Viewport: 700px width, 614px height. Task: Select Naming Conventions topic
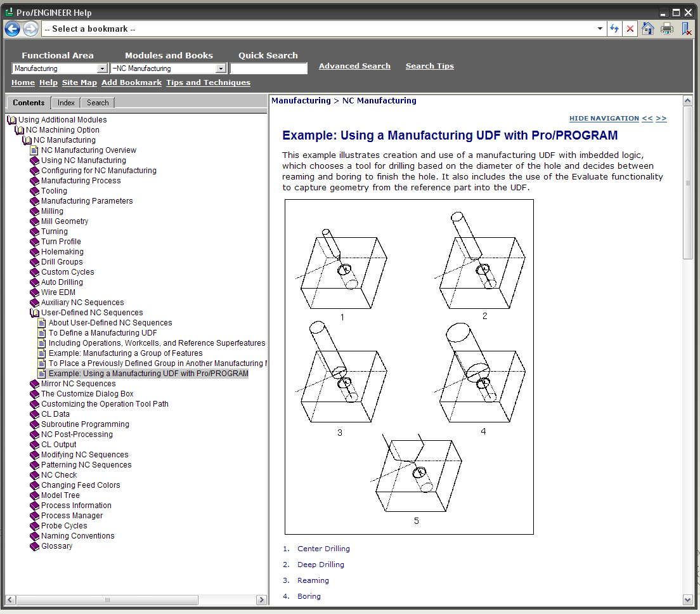[x=78, y=536]
